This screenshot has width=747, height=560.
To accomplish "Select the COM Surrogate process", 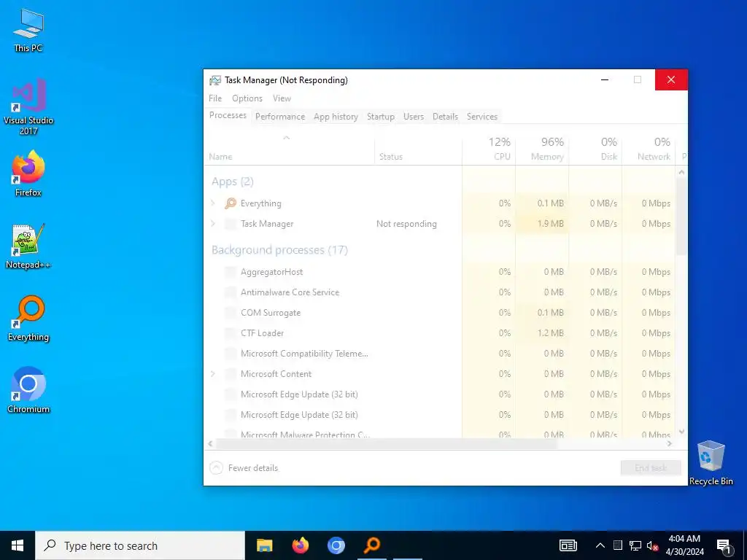I will [439, 313].
